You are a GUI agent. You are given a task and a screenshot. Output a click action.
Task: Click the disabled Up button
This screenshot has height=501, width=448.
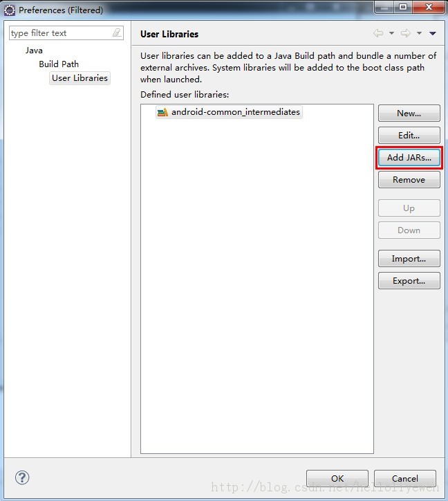pos(409,208)
